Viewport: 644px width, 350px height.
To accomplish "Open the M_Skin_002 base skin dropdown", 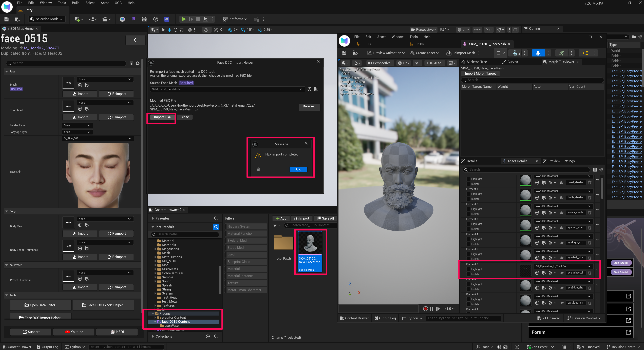I will tap(98, 139).
